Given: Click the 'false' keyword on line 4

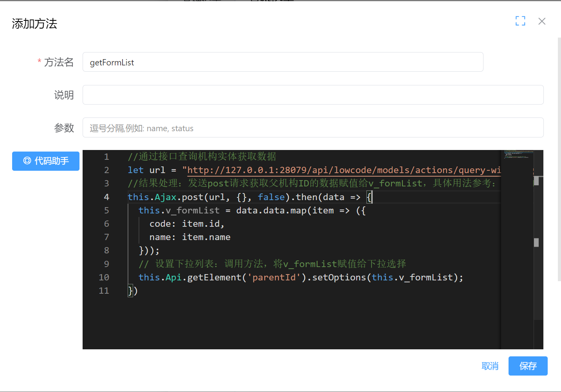Looking at the screenshot, I should click(x=271, y=197).
